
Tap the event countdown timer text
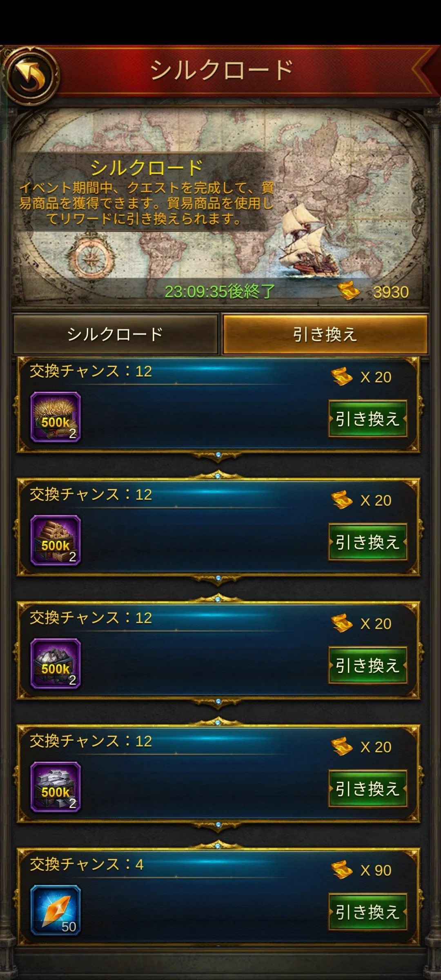tap(220, 292)
